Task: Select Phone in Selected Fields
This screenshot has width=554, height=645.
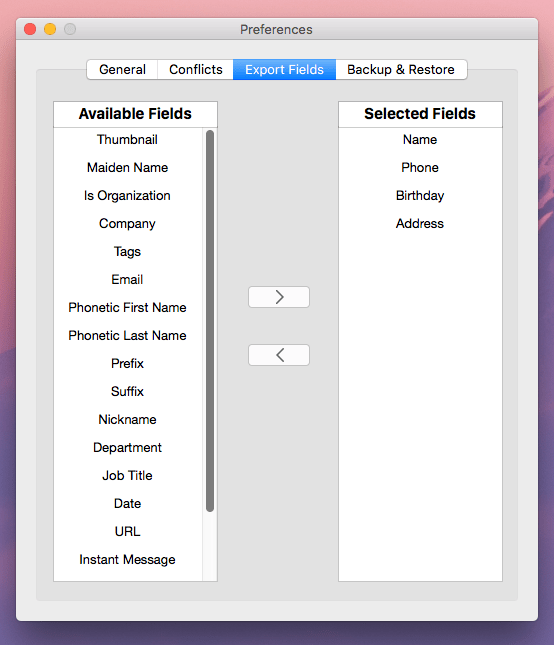Action: coord(420,168)
